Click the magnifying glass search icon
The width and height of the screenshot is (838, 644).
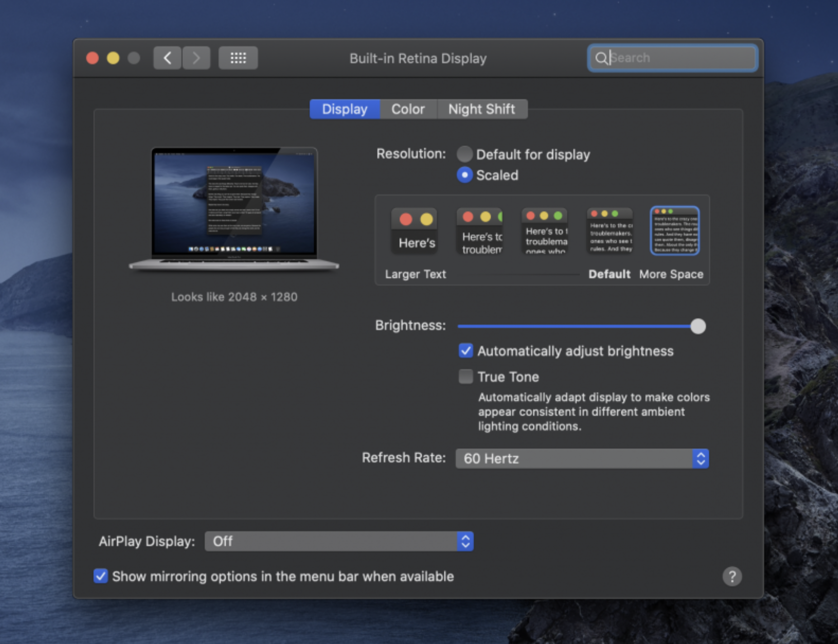click(601, 58)
